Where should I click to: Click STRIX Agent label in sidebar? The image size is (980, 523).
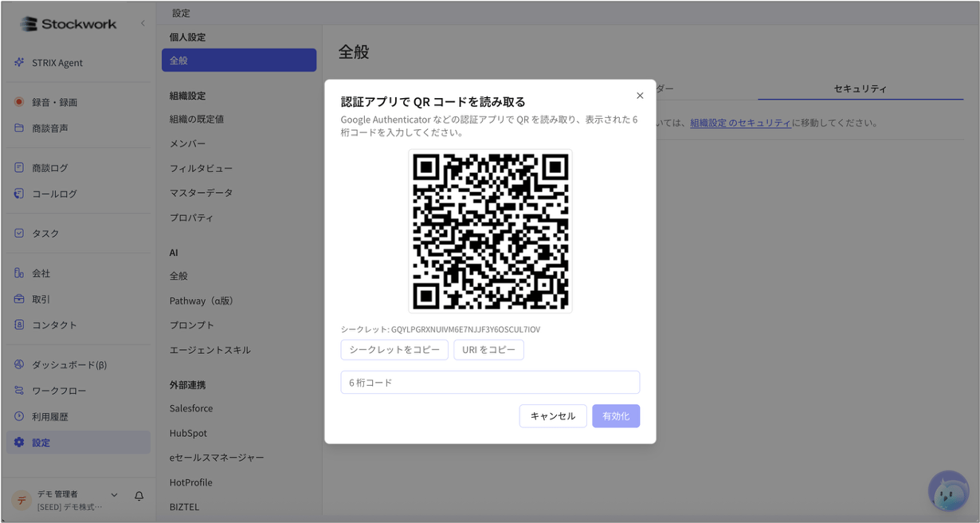pyautogui.click(x=57, y=63)
